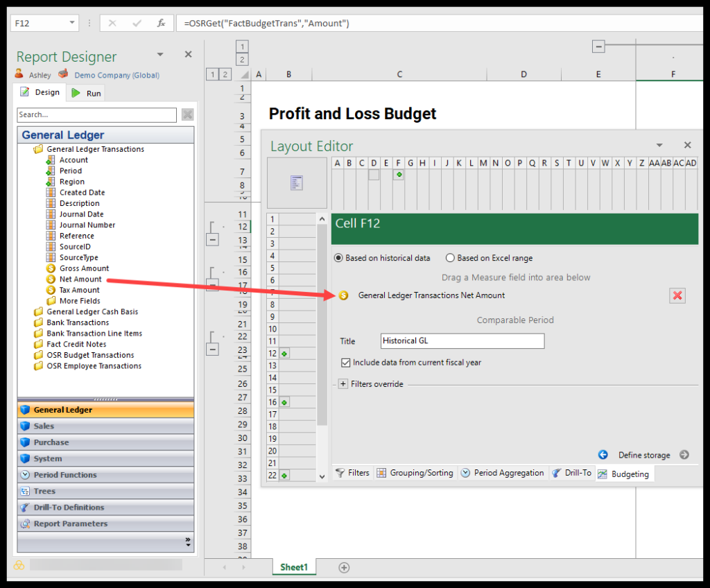Open the Name Box dropdown for F12
The image size is (710, 588).
pos(73,23)
